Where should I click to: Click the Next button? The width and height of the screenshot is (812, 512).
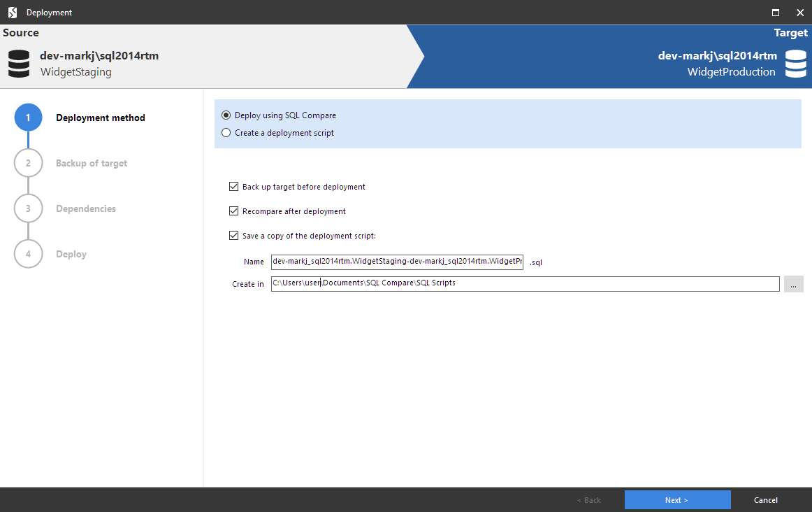(676, 499)
